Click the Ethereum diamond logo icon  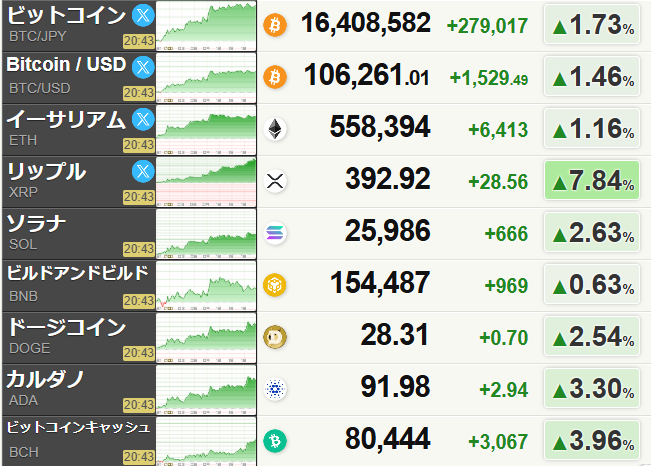(x=274, y=129)
